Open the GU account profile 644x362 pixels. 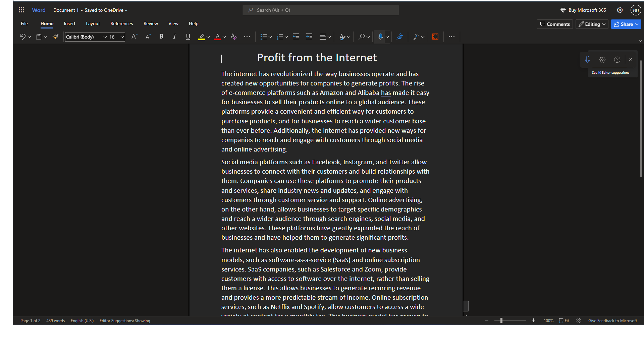pos(636,10)
